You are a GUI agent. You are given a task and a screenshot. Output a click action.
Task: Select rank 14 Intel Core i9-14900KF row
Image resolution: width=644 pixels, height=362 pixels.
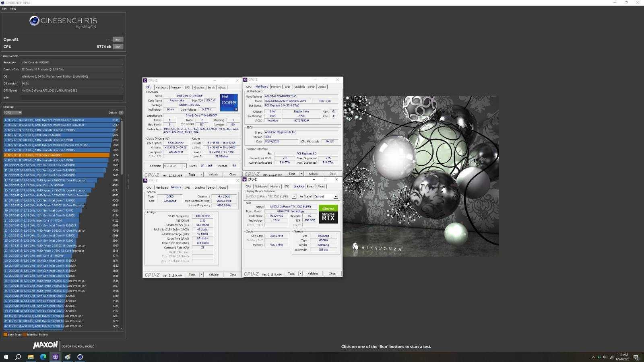point(62,185)
